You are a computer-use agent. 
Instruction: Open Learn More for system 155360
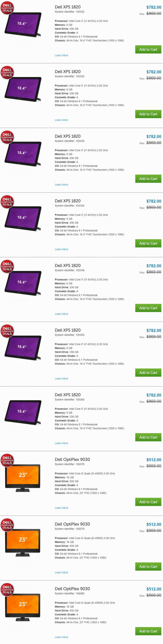pyautogui.click(x=61, y=443)
